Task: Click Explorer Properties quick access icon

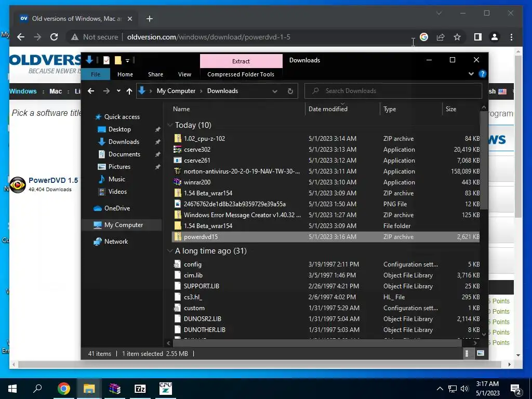Action: click(x=106, y=60)
